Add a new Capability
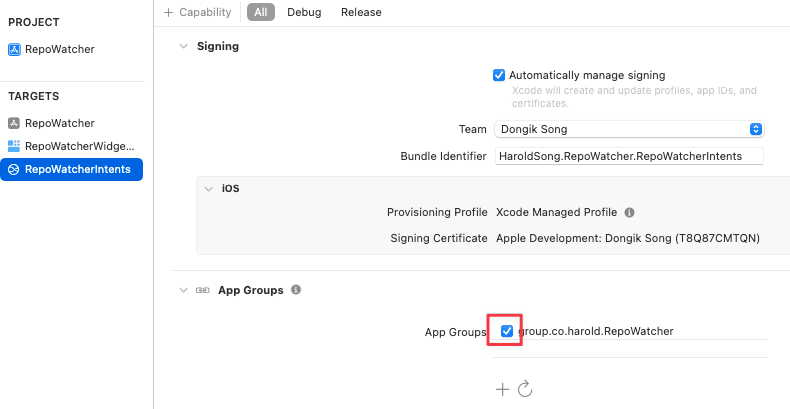 coord(198,12)
